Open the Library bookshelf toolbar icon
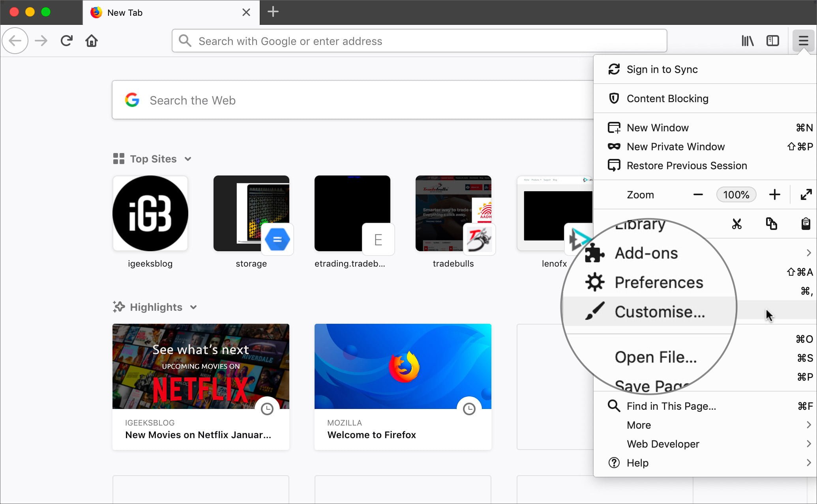Image resolution: width=817 pixels, height=504 pixels. 748,41
